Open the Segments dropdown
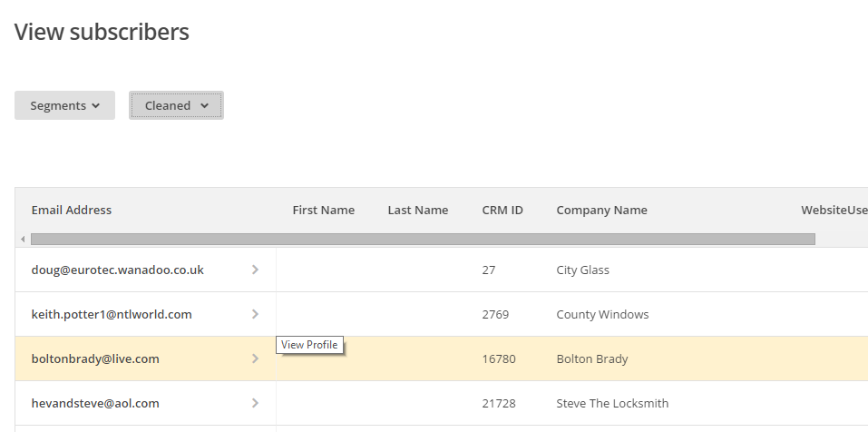 point(64,105)
